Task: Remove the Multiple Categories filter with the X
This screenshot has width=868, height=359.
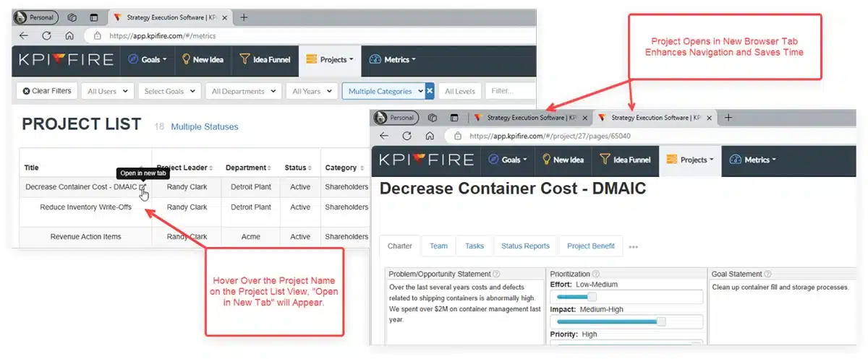Action: (429, 91)
